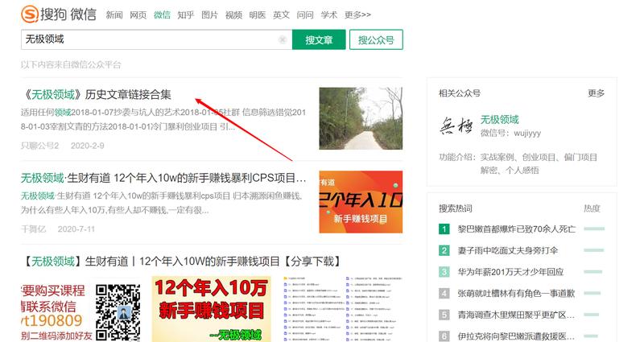Open the 于舞亿 author link
Image resolution: width=644 pixels, height=342 pixels.
(x=33, y=229)
